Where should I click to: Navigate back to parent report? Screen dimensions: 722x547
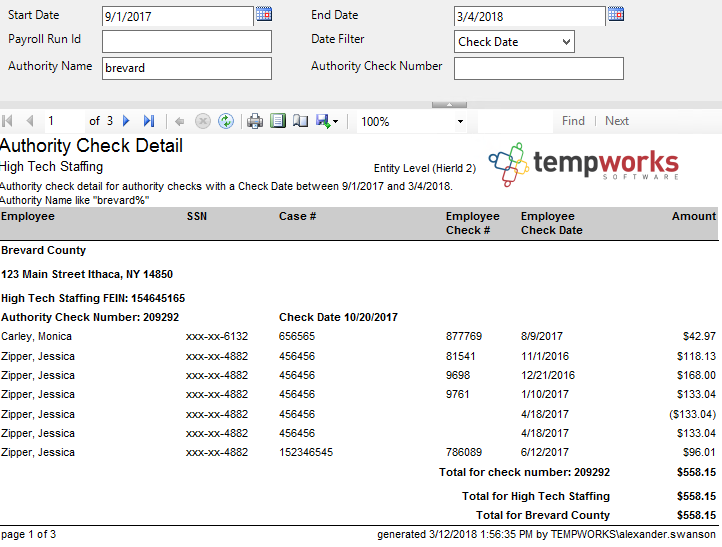(180, 122)
